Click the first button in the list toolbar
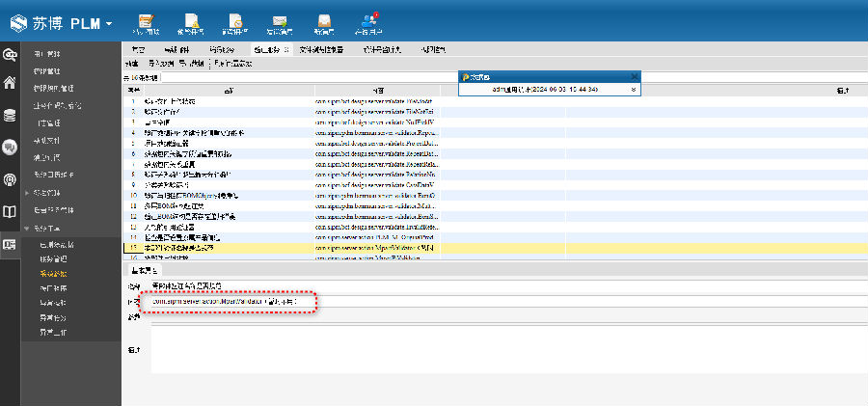868x406 pixels. (132, 64)
